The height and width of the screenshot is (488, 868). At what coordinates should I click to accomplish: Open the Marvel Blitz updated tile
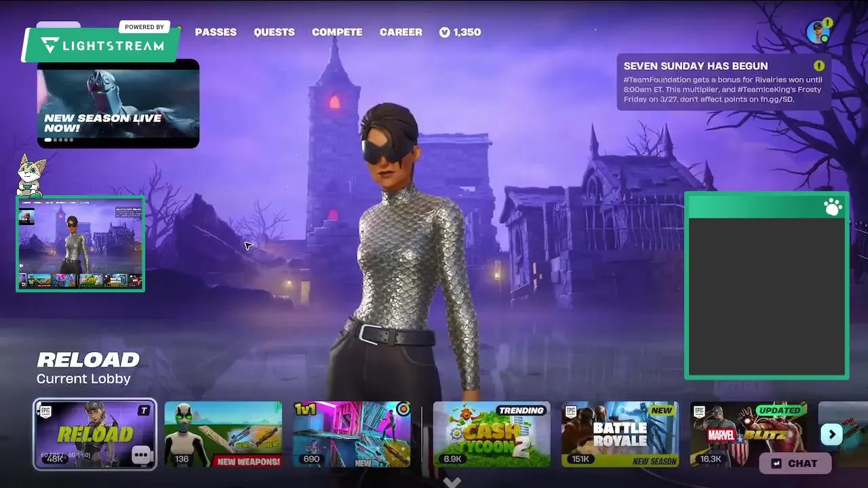(x=749, y=434)
